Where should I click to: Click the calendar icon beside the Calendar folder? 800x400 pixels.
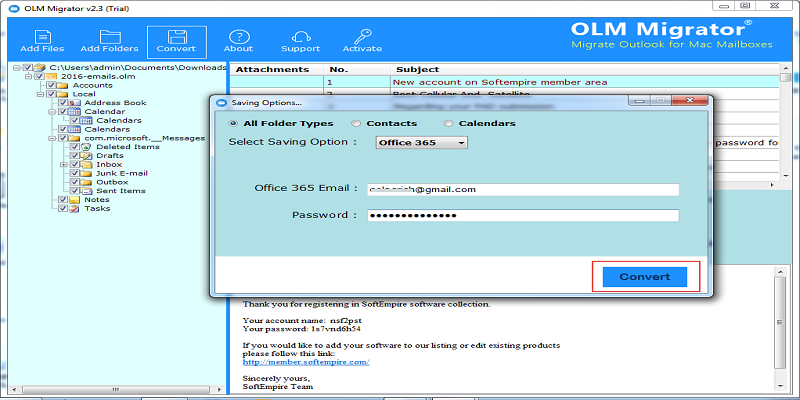point(74,112)
